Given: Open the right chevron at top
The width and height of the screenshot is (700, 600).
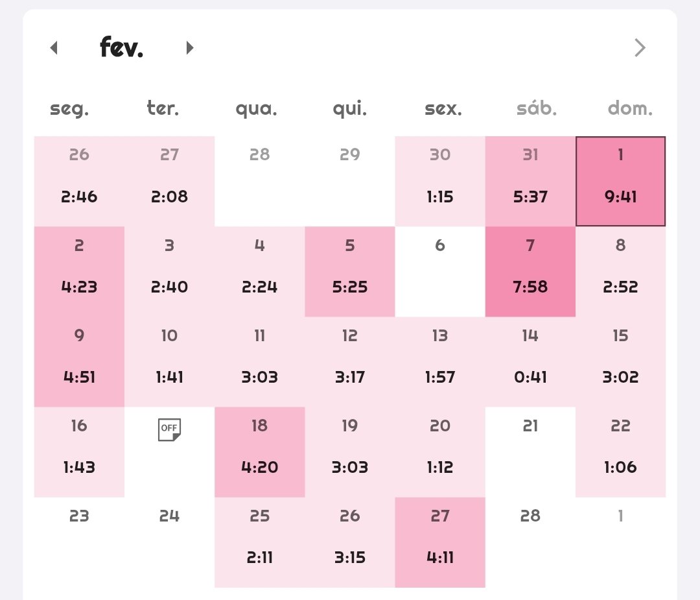Looking at the screenshot, I should (x=640, y=47).
